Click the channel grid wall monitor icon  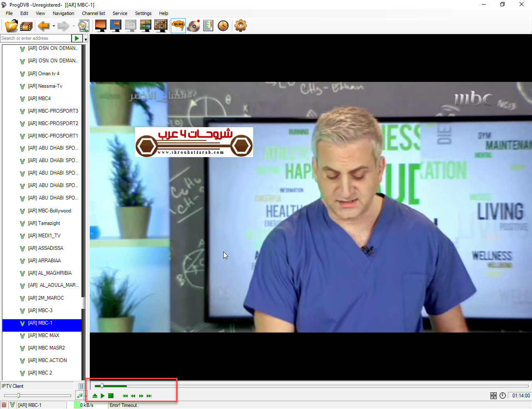click(x=160, y=26)
